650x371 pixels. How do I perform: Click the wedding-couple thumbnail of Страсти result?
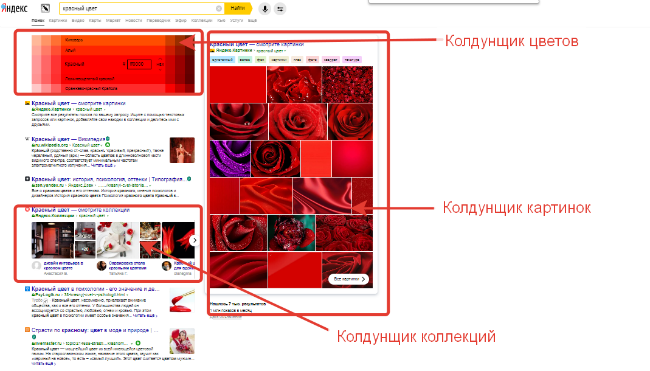click(x=182, y=341)
